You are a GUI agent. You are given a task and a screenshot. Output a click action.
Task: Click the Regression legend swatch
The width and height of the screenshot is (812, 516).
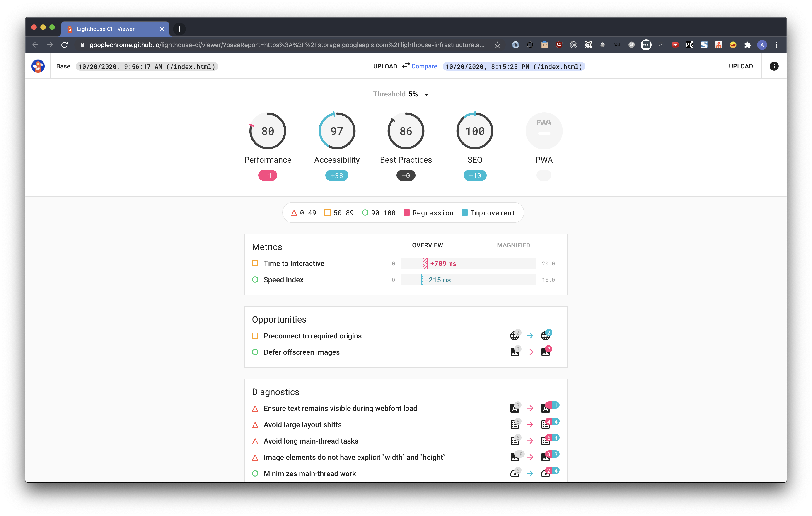pyautogui.click(x=407, y=213)
